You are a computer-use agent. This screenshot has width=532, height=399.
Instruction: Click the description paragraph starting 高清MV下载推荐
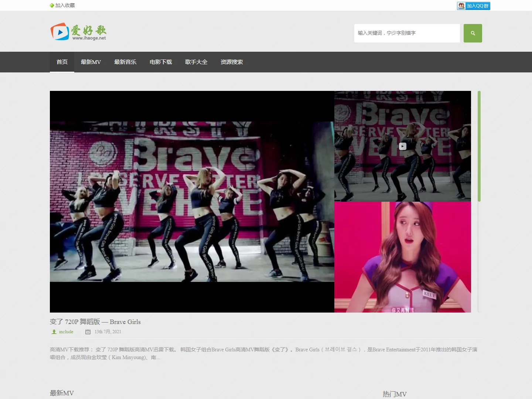[x=264, y=354]
